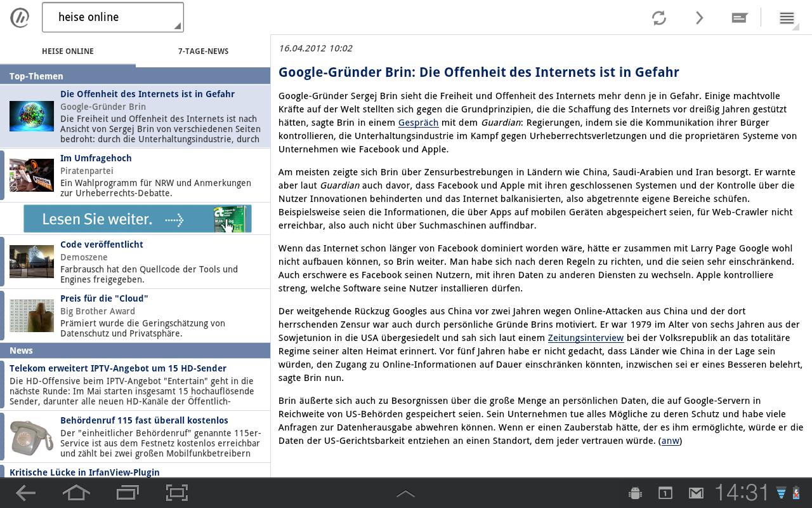Open the heise online source selector dropdown
The height and width of the screenshot is (508, 812).
pos(113,17)
